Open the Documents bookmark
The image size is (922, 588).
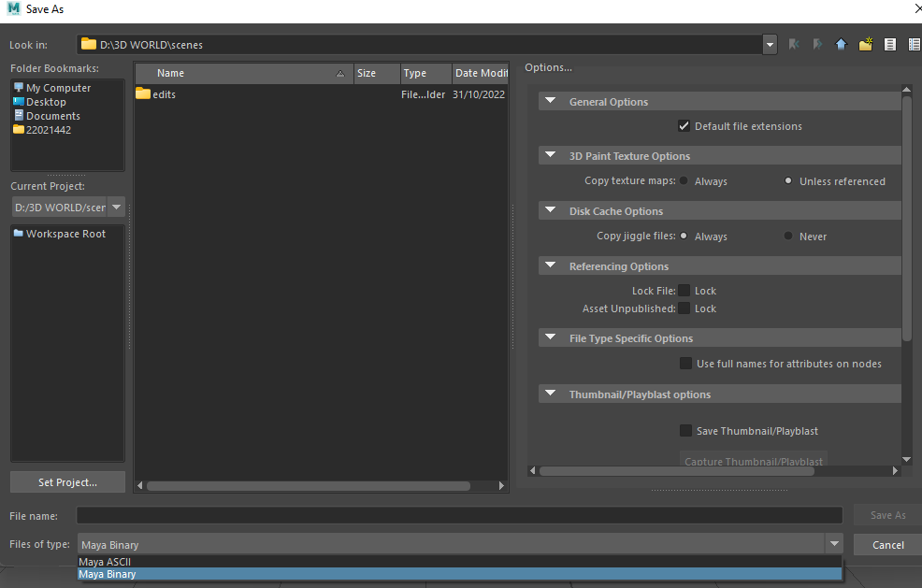47,116
